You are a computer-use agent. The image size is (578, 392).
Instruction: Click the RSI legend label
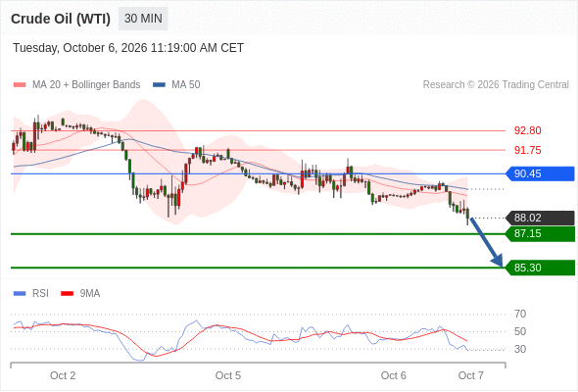(x=40, y=294)
